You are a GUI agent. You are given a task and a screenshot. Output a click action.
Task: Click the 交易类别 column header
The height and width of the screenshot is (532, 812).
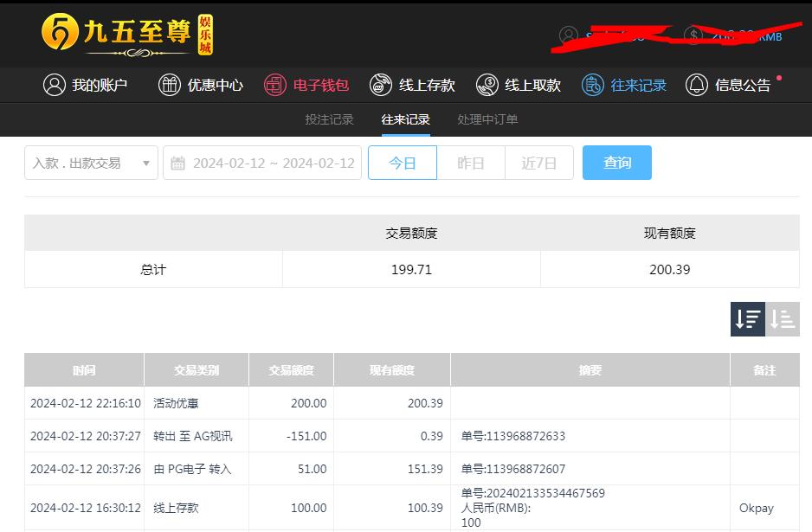click(x=197, y=370)
